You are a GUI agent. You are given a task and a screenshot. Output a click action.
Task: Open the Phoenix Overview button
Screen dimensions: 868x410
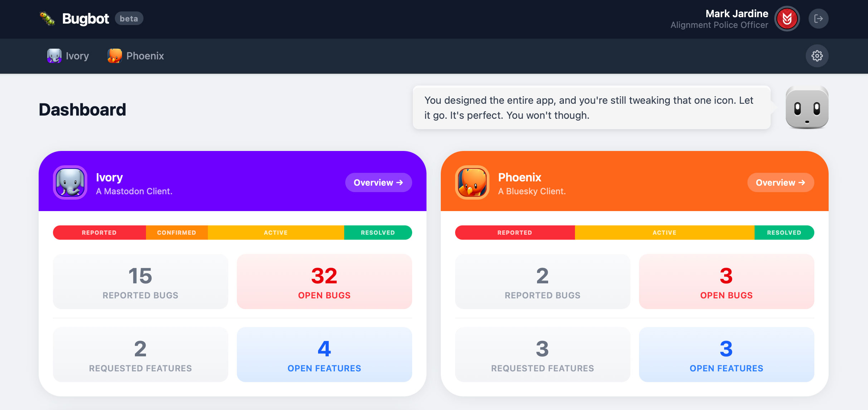(780, 182)
